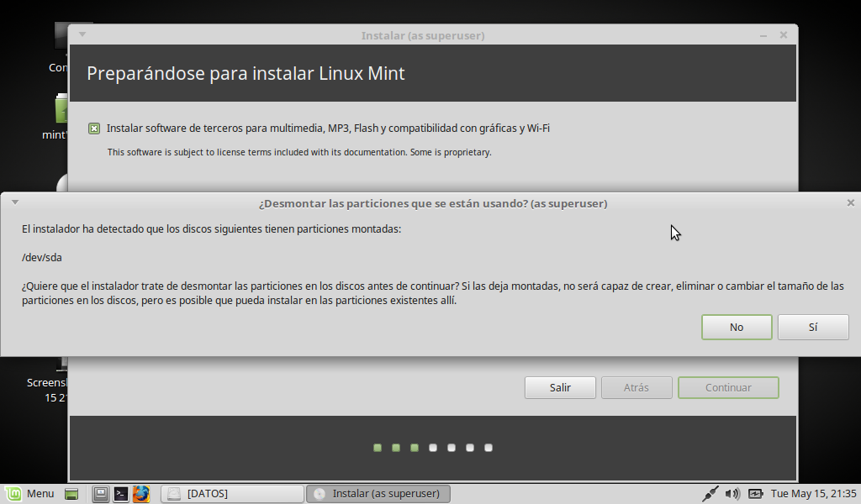Close the unmount partitions dialog

[850, 203]
